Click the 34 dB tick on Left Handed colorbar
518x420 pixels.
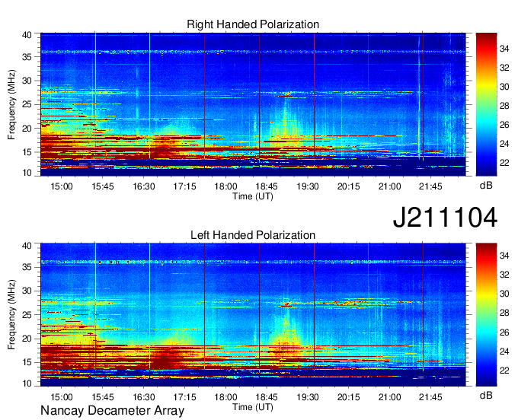click(504, 256)
